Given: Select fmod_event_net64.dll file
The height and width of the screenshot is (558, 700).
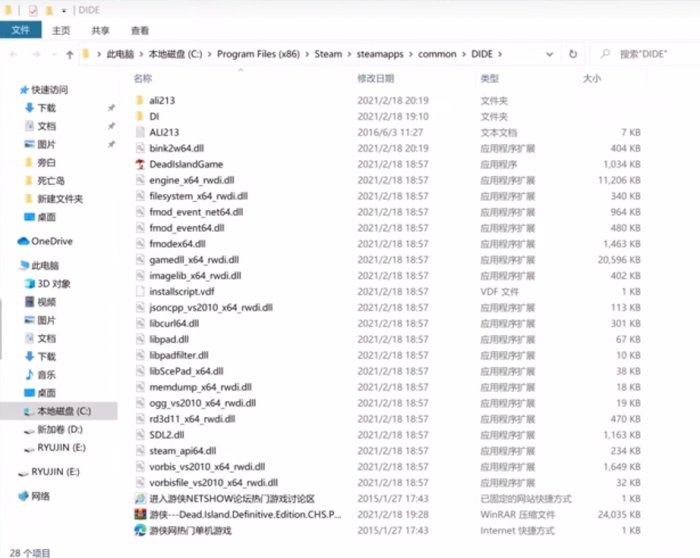Looking at the screenshot, I should [x=196, y=212].
